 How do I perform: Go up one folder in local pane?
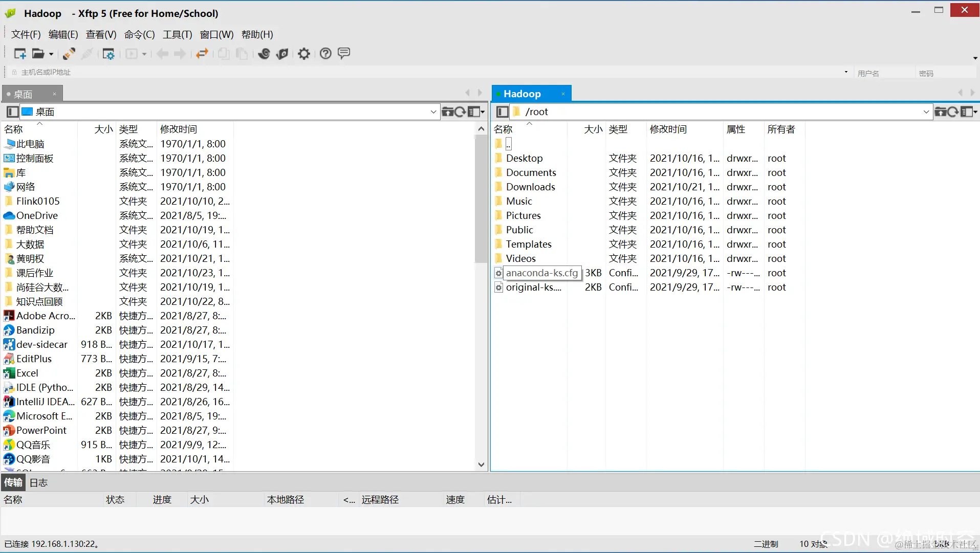447,112
